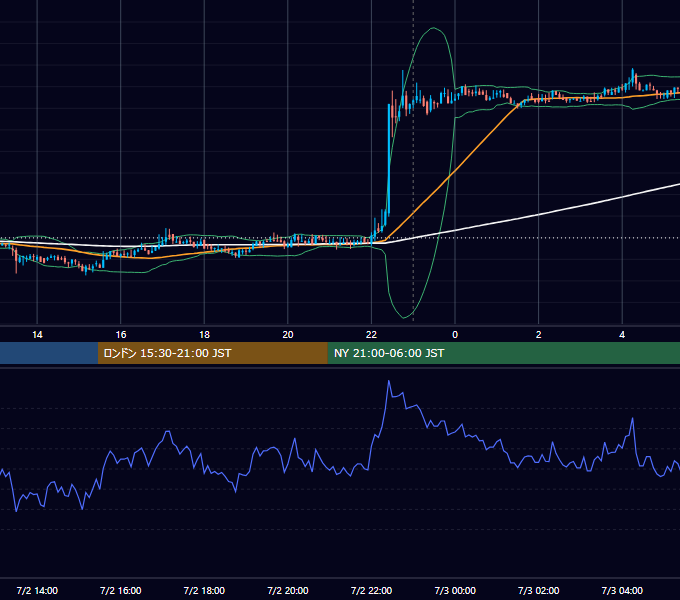Click the 14 hour label on upper axis
The image size is (680, 600).
click(x=37, y=335)
